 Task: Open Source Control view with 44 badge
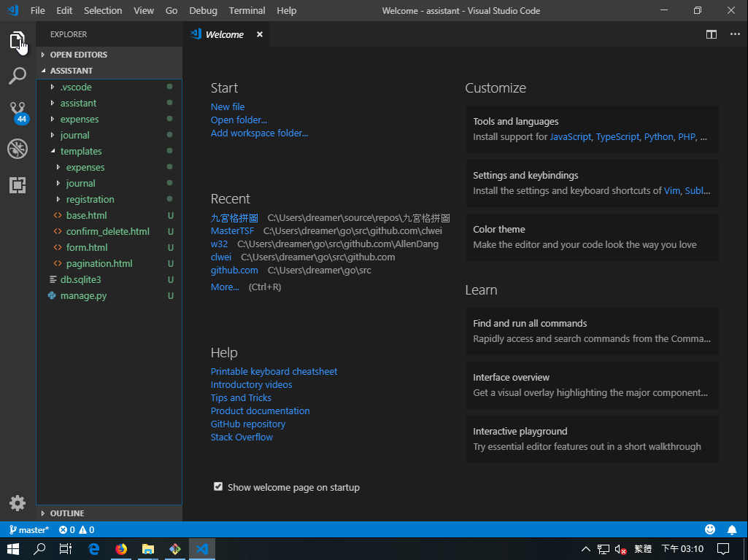click(x=18, y=112)
